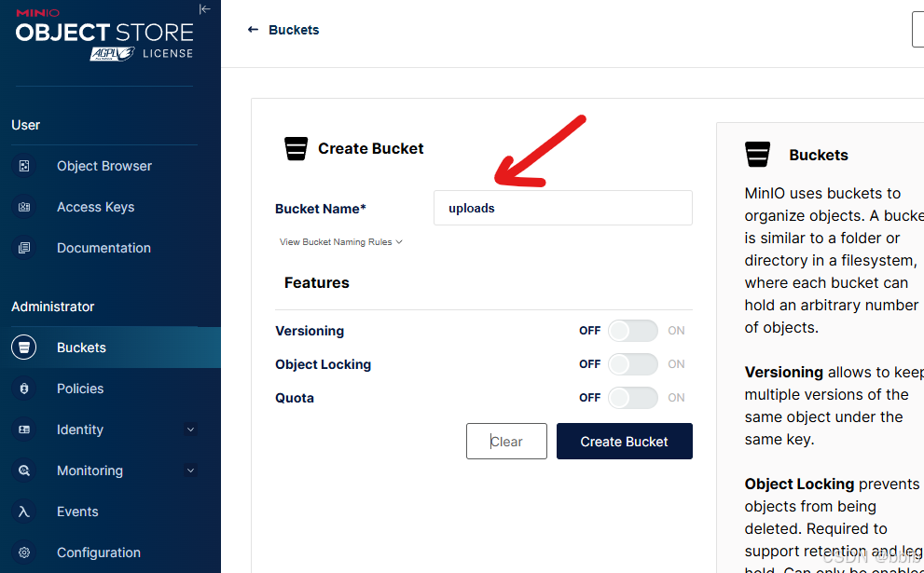
Task: Click the Documentation icon
Action: 24,248
